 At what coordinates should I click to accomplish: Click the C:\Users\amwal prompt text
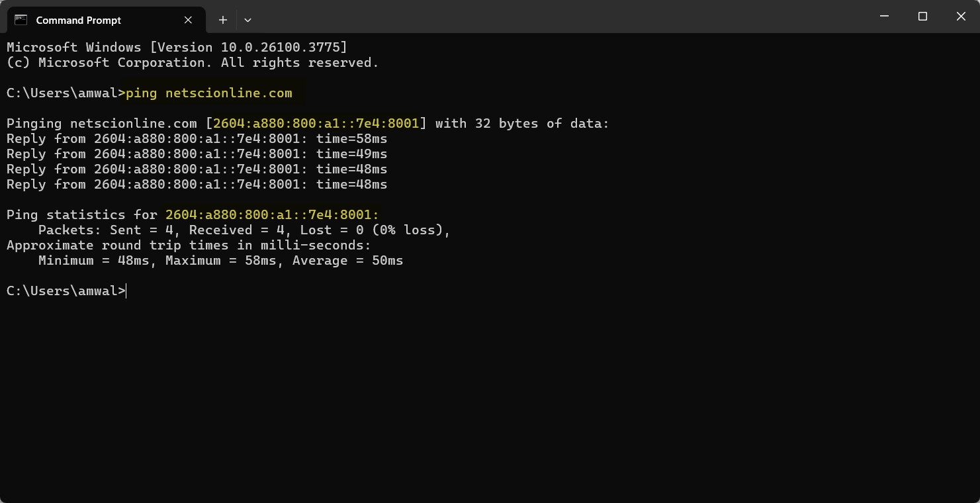[x=63, y=93]
